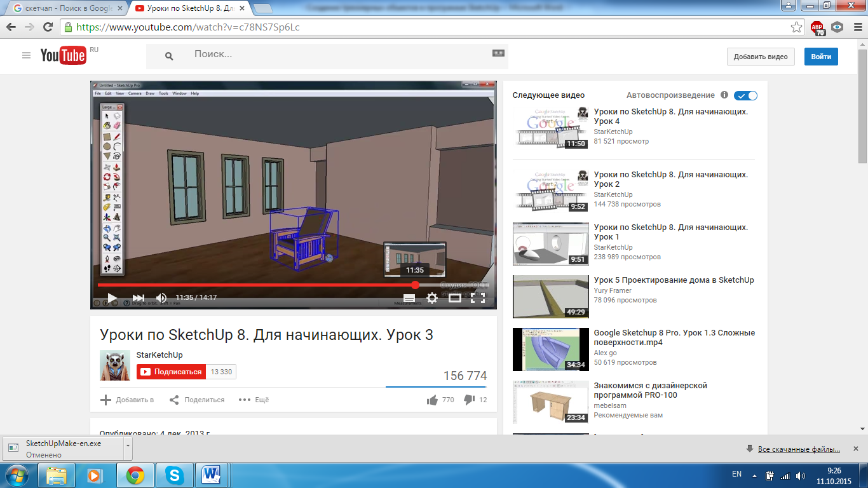
Task: Click the search magnifier icon
Action: click(169, 56)
